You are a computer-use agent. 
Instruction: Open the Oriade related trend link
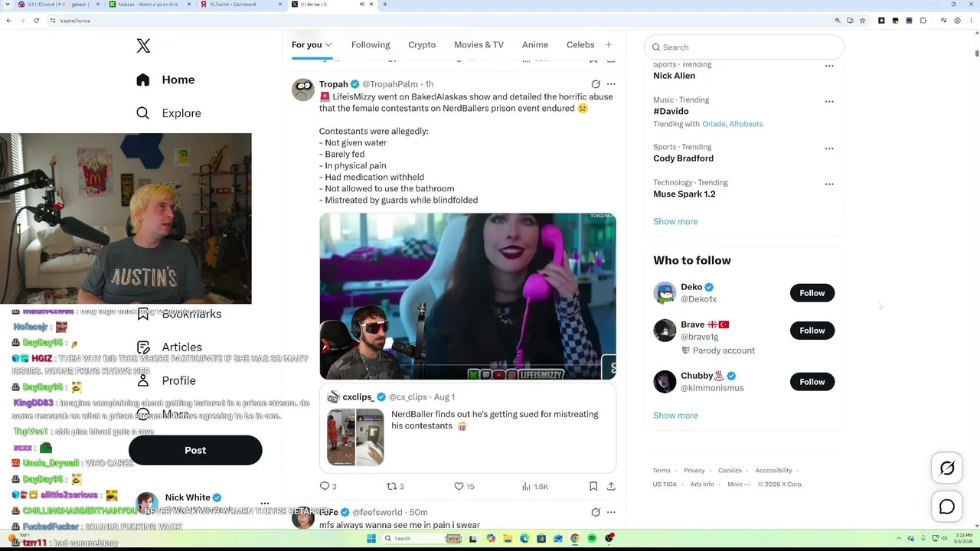[714, 124]
